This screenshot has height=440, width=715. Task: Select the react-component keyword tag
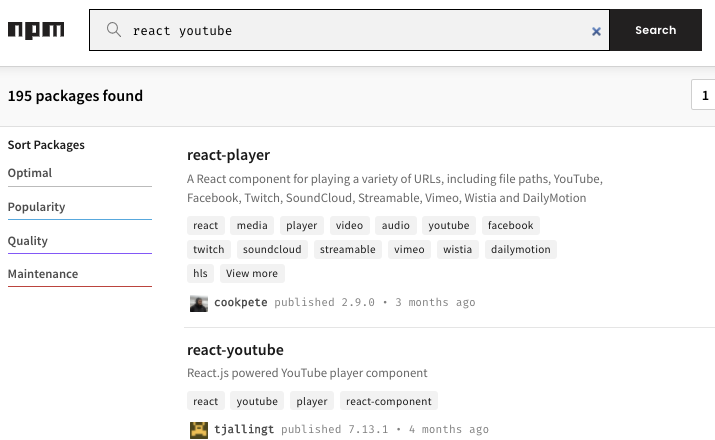[x=389, y=401]
